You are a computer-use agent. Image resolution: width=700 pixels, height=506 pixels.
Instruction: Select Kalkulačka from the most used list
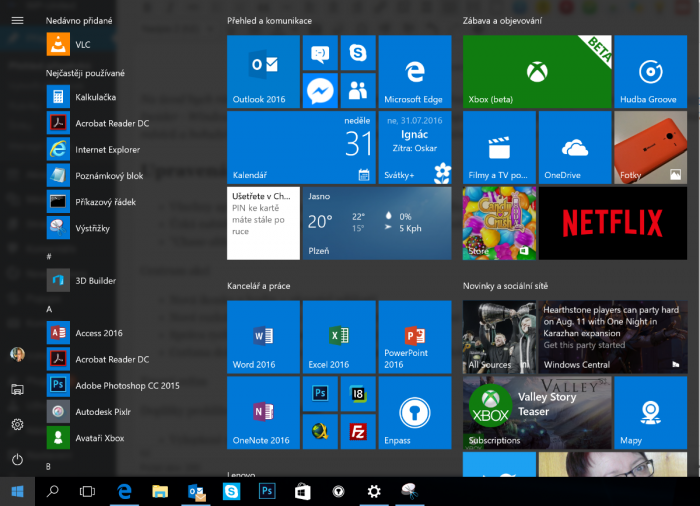(96, 97)
